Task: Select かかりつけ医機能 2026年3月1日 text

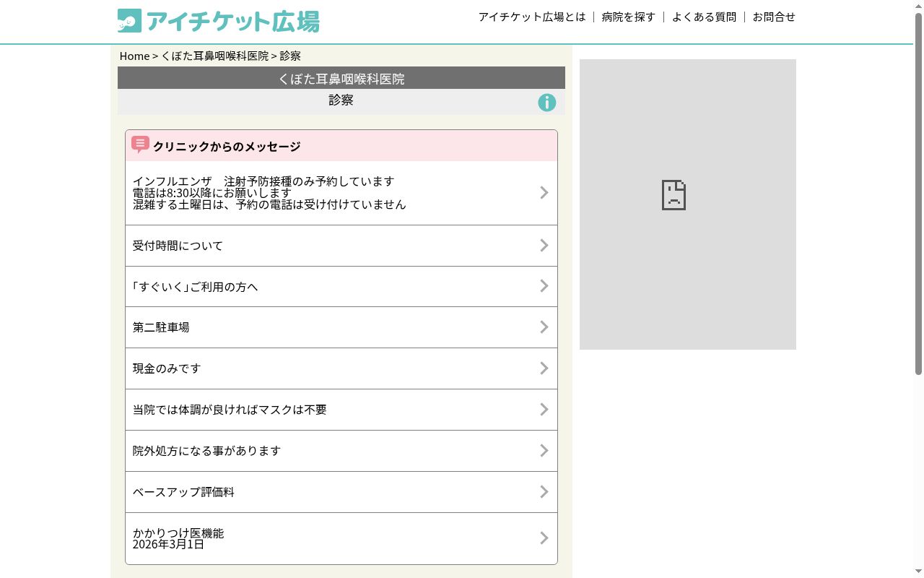Action: click(x=178, y=538)
